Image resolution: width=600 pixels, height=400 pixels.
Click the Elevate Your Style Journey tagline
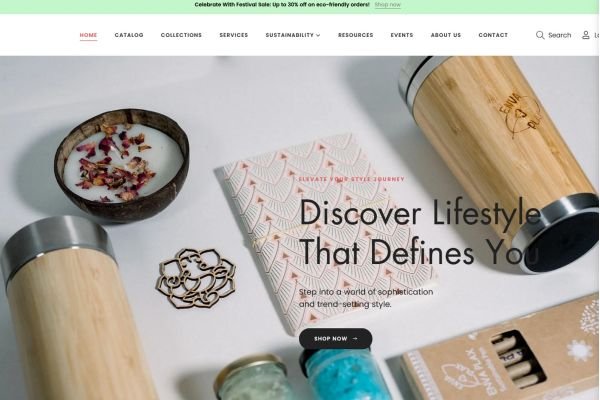[x=351, y=179]
